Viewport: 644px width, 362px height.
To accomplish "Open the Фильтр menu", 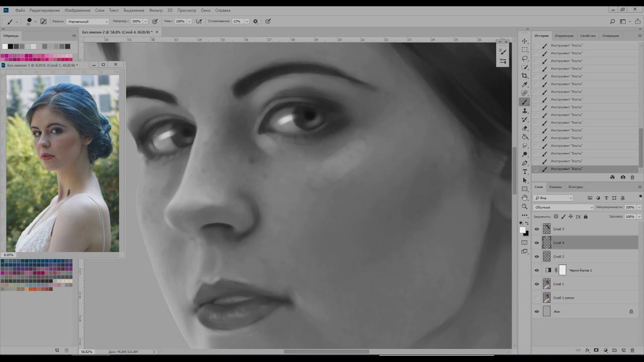I will point(156,10).
